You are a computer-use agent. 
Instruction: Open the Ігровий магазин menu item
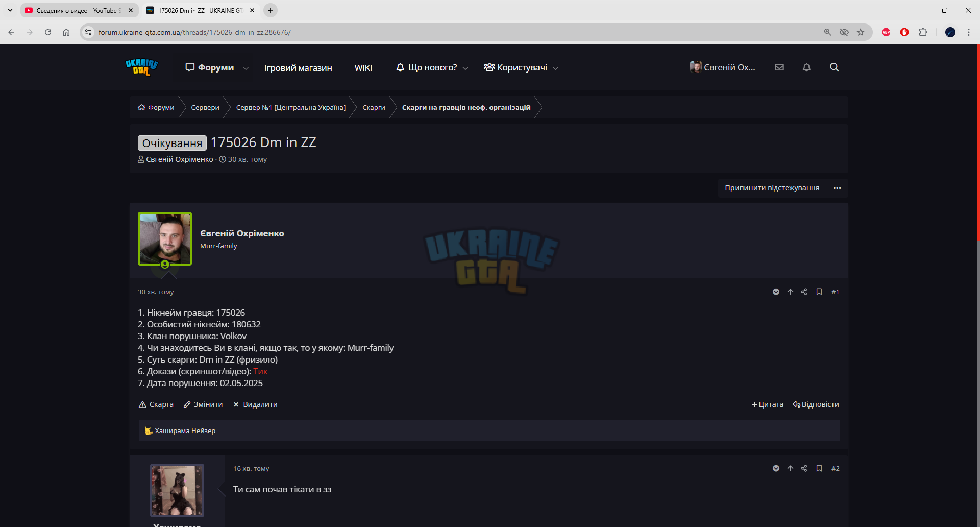(298, 68)
